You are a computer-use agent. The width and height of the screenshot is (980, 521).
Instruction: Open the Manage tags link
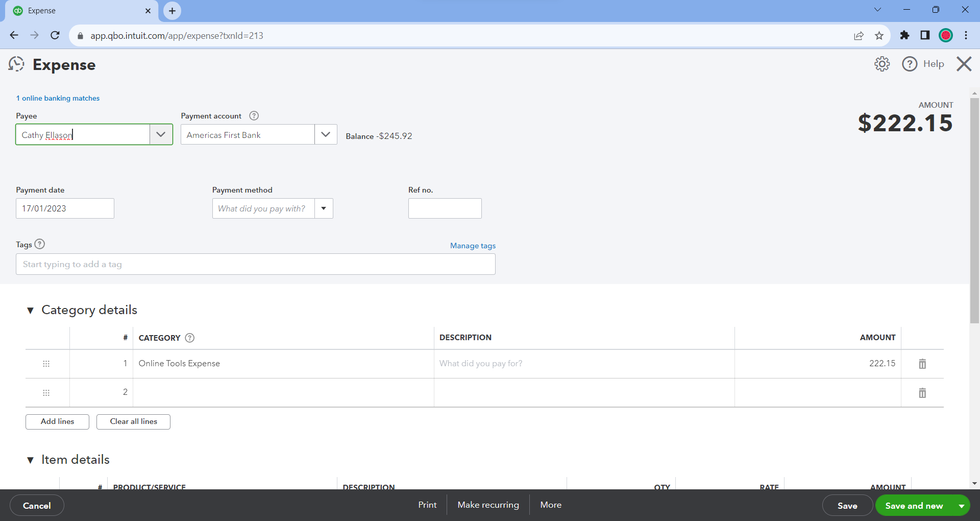[x=473, y=246]
